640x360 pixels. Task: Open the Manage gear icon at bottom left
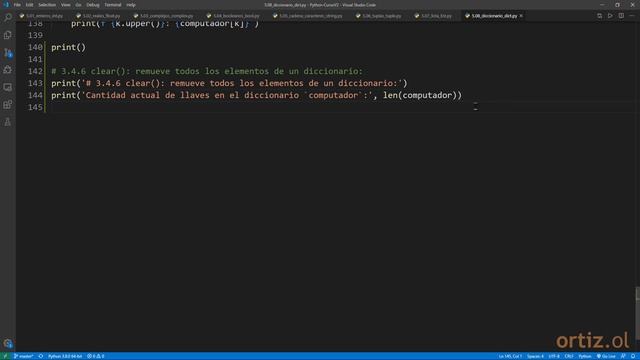click(8, 343)
